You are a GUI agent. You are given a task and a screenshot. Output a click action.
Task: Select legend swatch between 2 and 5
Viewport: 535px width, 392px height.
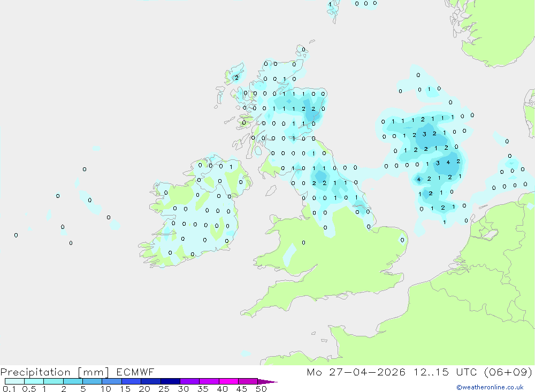coord(73,381)
